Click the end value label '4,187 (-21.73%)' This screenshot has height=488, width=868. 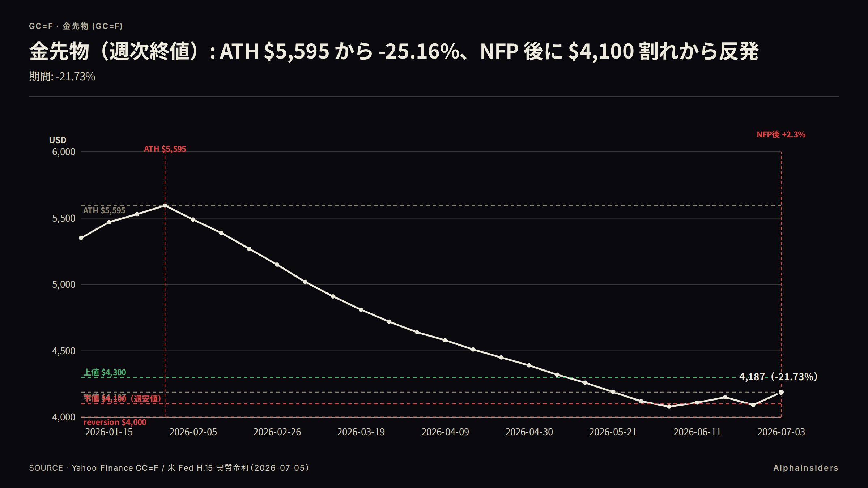pos(778,377)
